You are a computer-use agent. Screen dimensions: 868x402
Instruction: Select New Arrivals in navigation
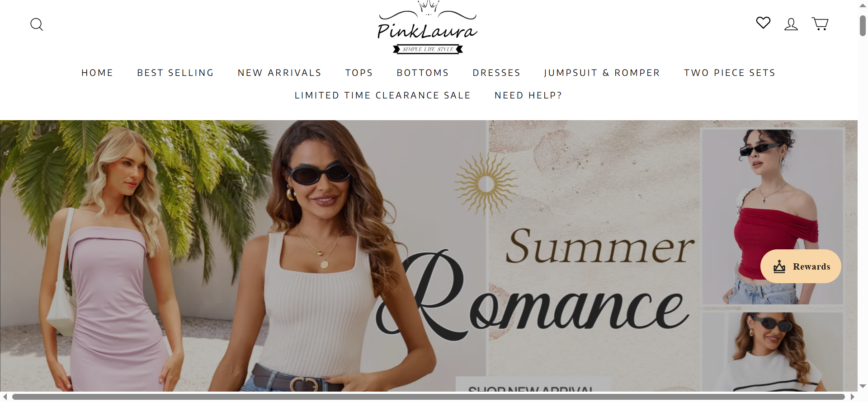(x=279, y=73)
